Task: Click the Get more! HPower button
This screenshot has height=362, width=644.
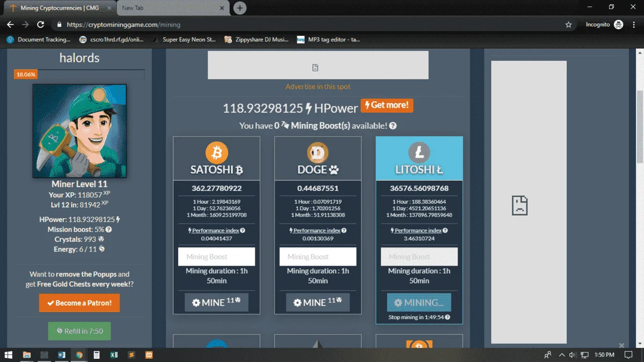Action: pos(386,105)
